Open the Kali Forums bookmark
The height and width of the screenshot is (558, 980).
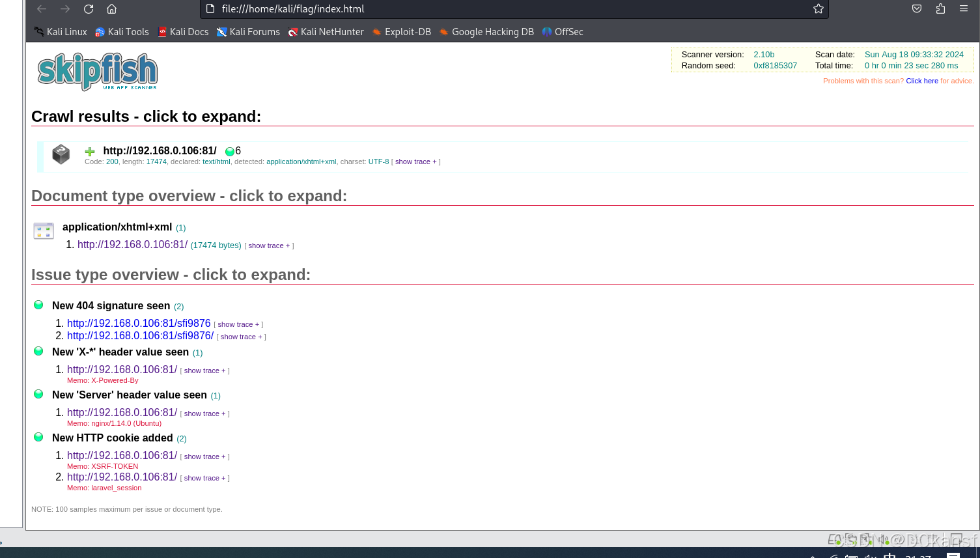(248, 32)
